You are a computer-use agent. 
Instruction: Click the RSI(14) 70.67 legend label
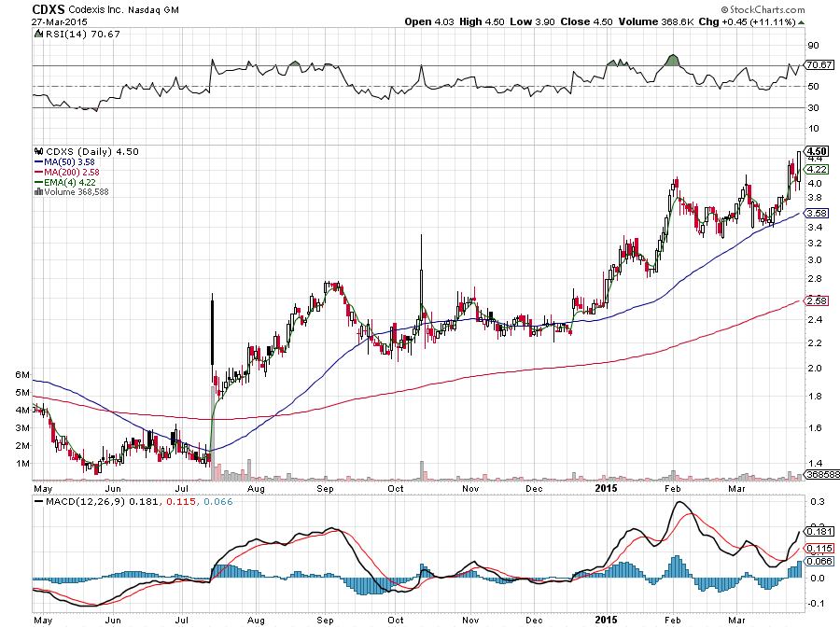83,35
